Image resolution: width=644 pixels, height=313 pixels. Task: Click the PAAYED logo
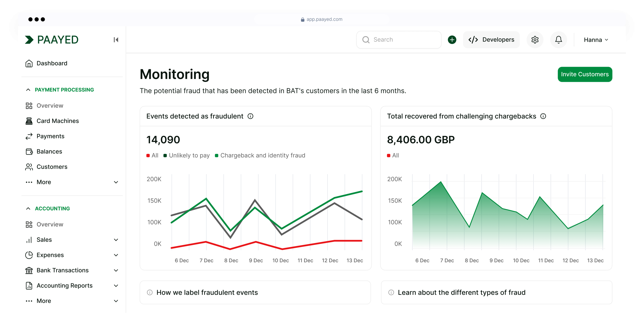[x=52, y=40]
